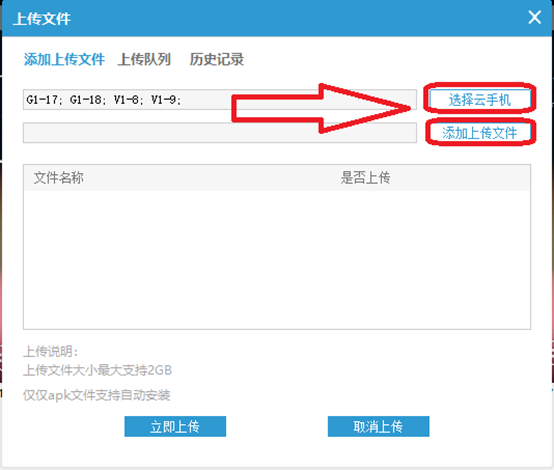Click the 选择云手机 button

[480, 100]
